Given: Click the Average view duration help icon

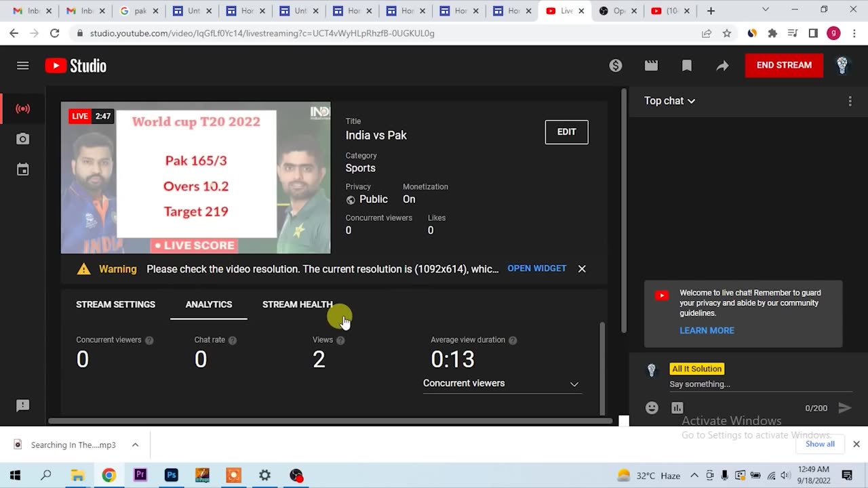Looking at the screenshot, I should (513, 340).
